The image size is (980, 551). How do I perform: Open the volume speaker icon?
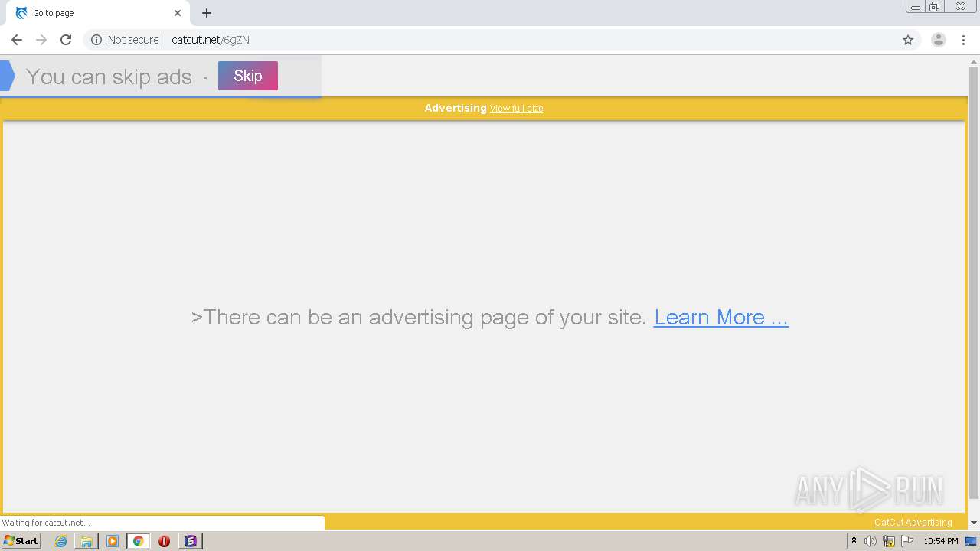tap(871, 541)
